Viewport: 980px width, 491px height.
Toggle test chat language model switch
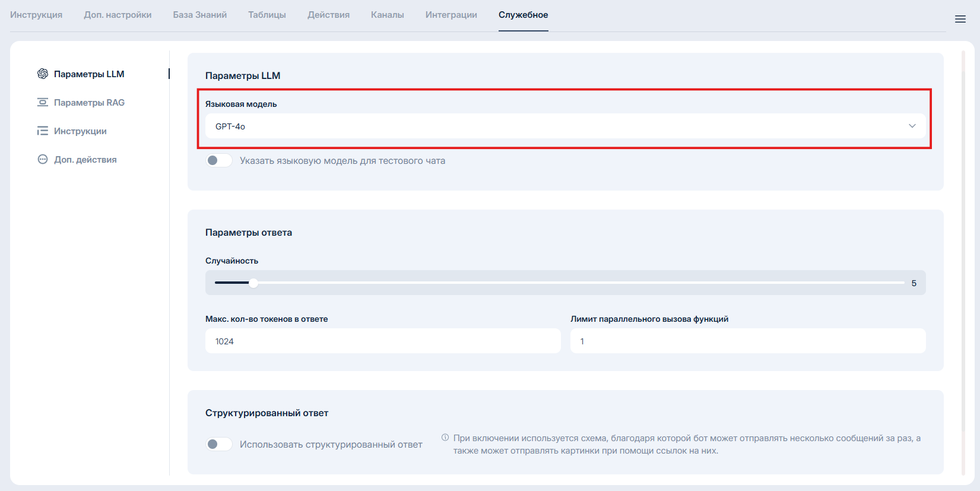[219, 160]
